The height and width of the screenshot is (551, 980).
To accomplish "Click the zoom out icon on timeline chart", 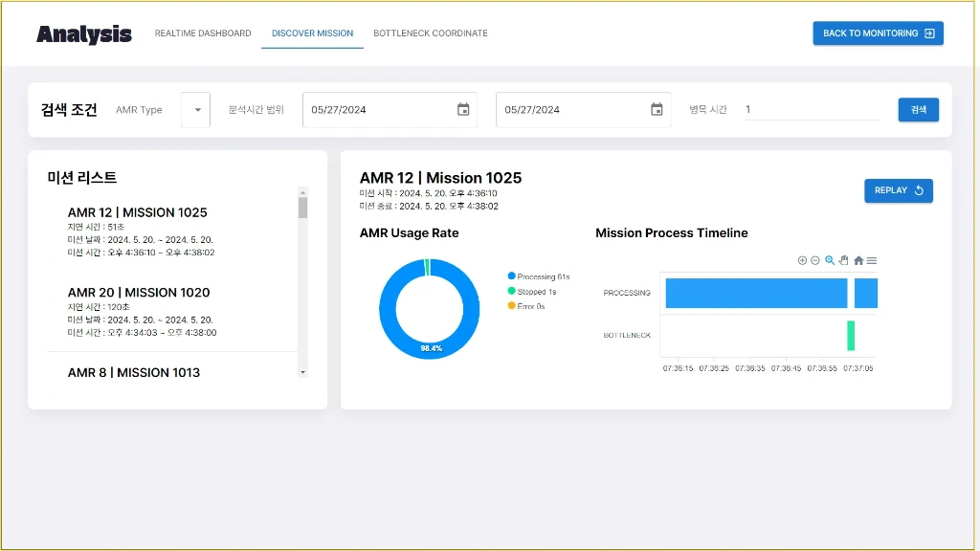I will click(815, 260).
